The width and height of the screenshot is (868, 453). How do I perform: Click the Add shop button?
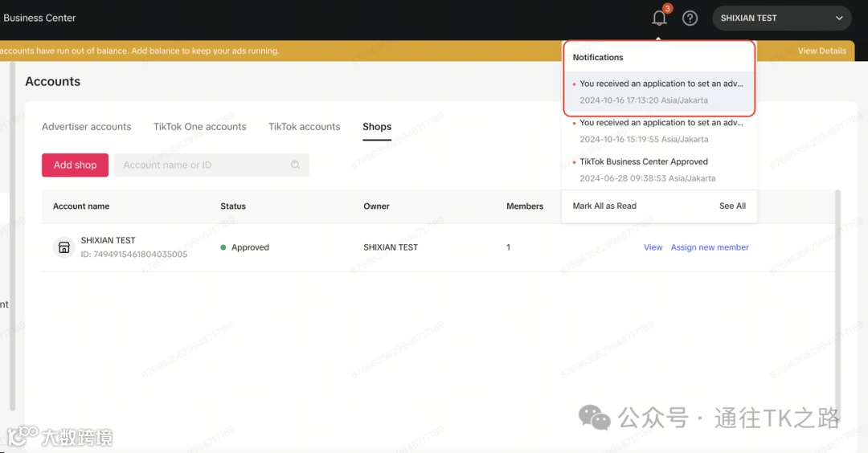[76, 165]
